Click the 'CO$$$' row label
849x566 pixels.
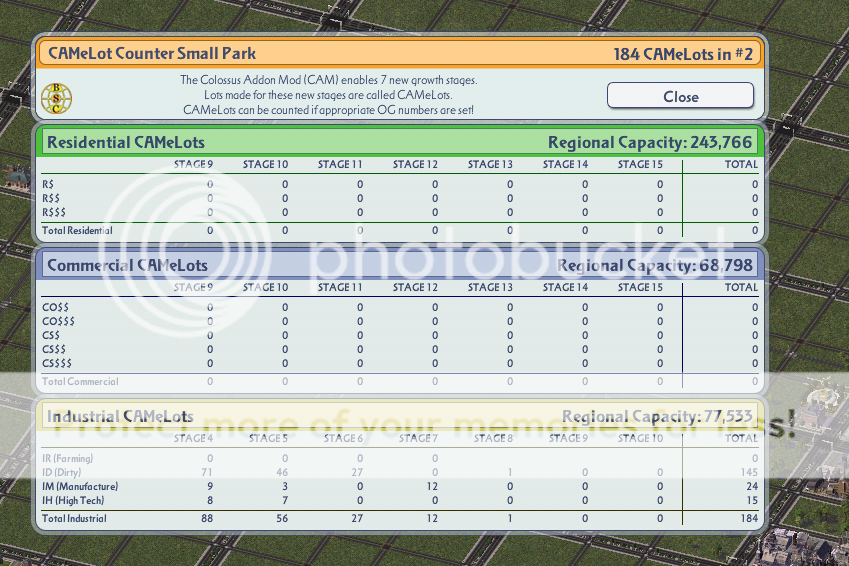click(58, 321)
